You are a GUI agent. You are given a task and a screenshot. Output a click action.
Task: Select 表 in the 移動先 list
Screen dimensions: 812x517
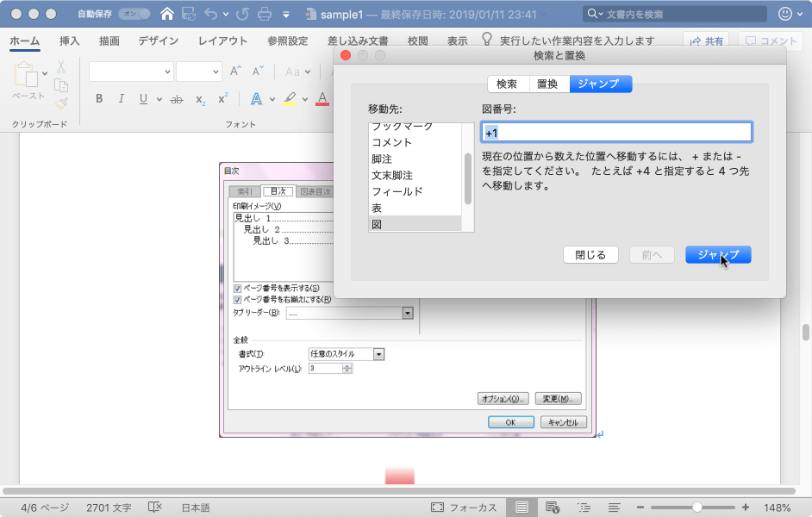pyautogui.click(x=415, y=208)
